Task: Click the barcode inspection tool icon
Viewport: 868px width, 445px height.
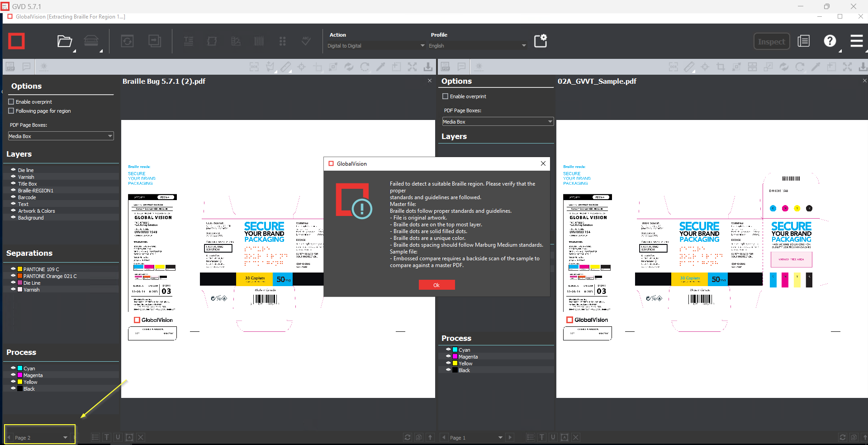Action: [x=259, y=41]
